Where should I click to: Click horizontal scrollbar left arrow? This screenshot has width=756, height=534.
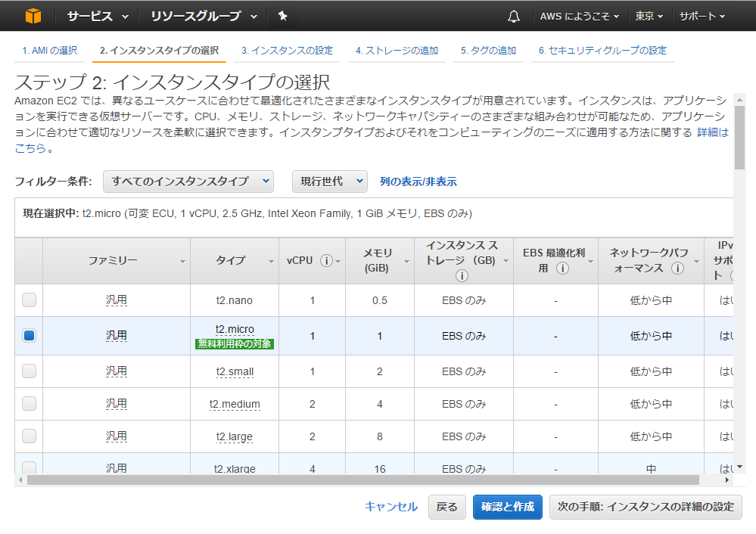click(x=20, y=480)
